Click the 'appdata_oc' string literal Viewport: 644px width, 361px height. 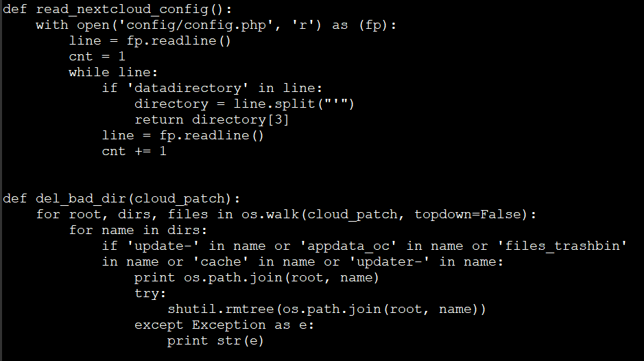pos(348,246)
